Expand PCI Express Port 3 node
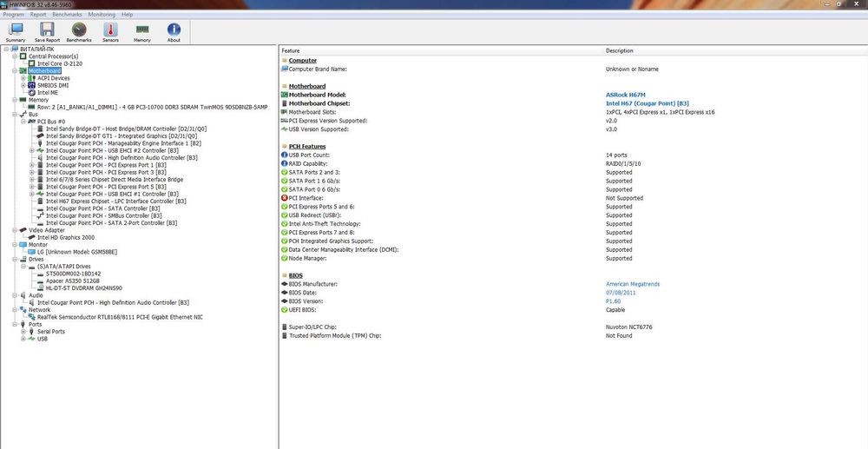Image resolution: width=868 pixels, height=449 pixels. click(x=32, y=172)
